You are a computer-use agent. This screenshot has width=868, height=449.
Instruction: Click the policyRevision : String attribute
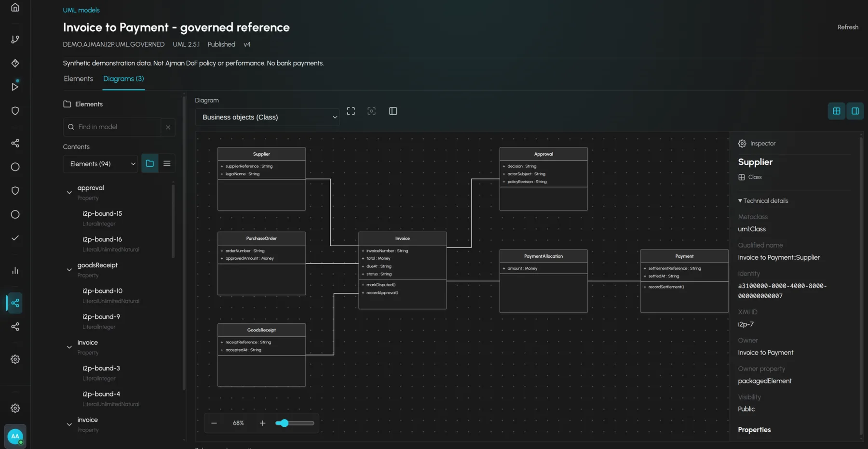(x=527, y=182)
